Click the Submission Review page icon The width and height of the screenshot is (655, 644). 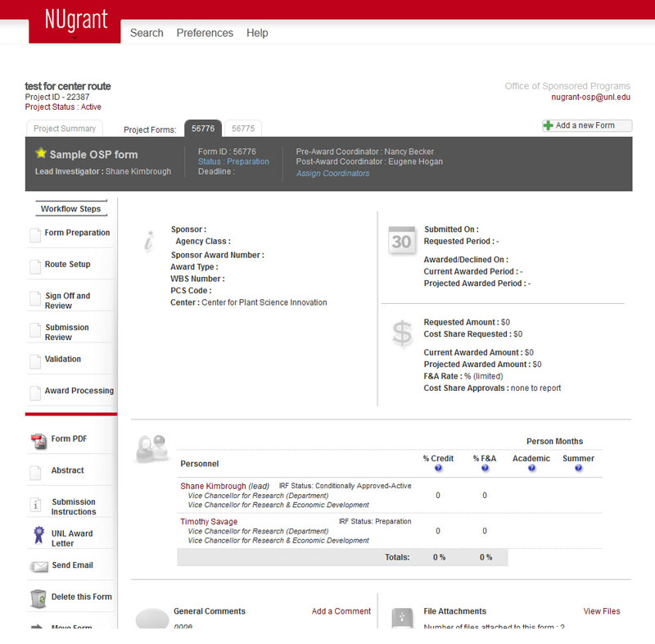point(35,330)
